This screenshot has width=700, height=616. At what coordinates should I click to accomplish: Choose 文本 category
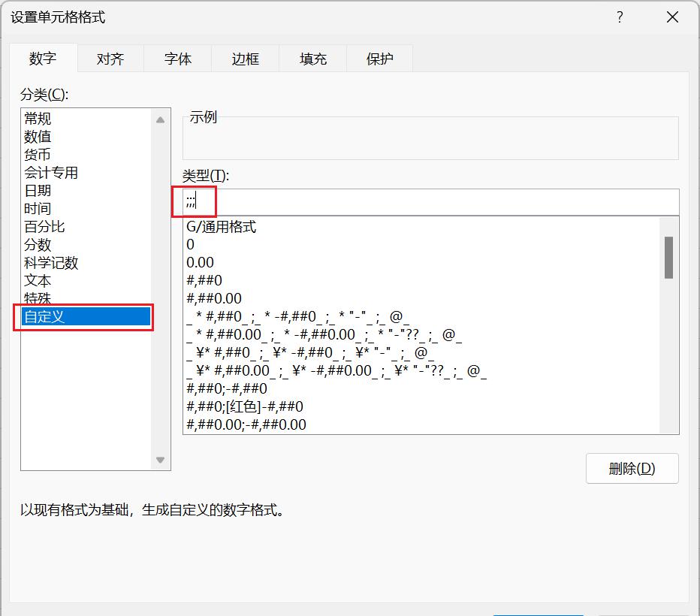(x=86, y=280)
